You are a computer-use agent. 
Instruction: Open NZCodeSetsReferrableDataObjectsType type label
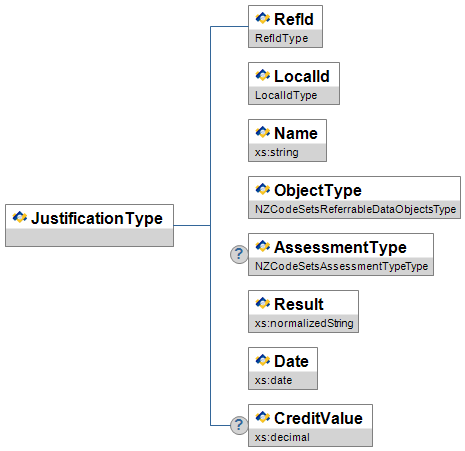click(355, 209)
